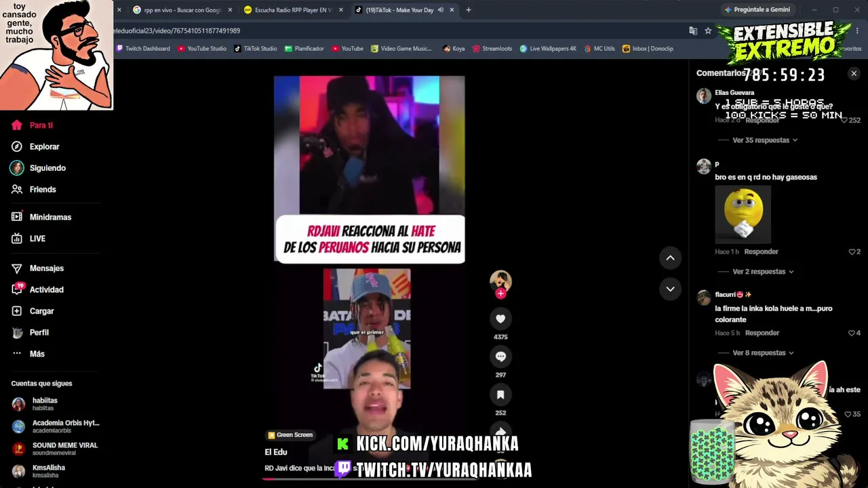The height and width of the screenshot is (488, 868).
Task: Open KmsAlisha followed account
Action: click(x=56, y=471)
